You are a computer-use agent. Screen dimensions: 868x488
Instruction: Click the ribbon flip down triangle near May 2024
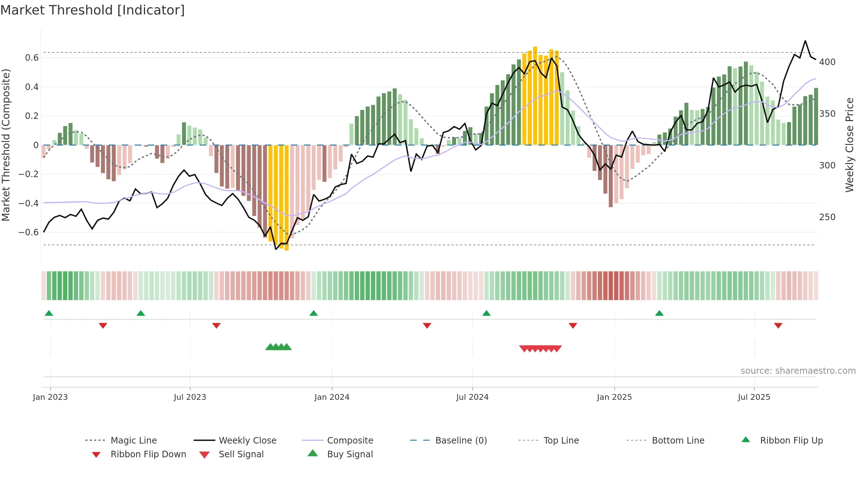tap(427, 326)
